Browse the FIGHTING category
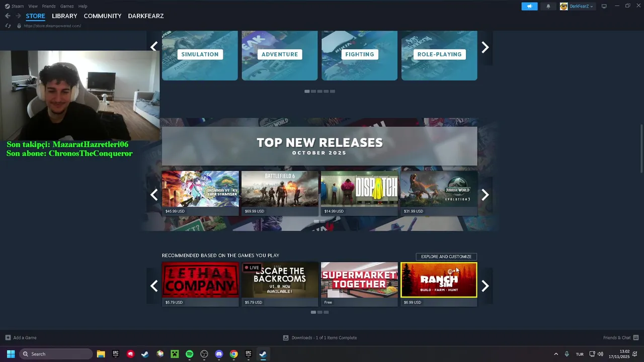The width and height of the screenshot is (644, 362). tap(359, 55)
